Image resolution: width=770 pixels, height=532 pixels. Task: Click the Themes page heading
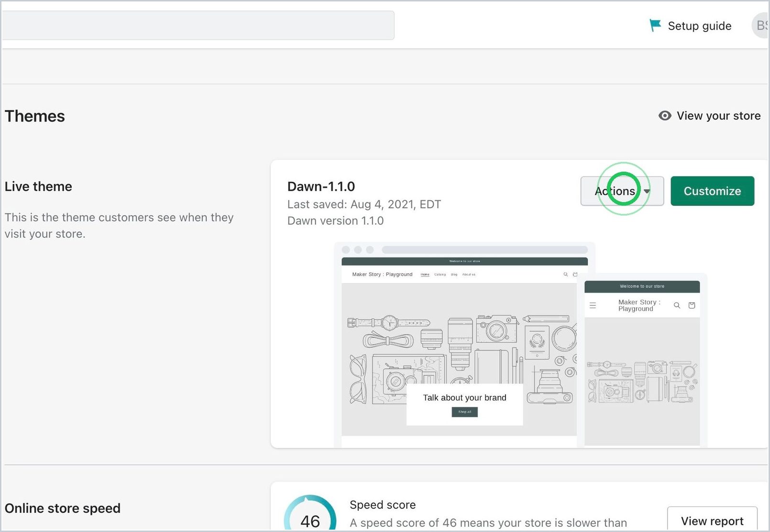34,116
